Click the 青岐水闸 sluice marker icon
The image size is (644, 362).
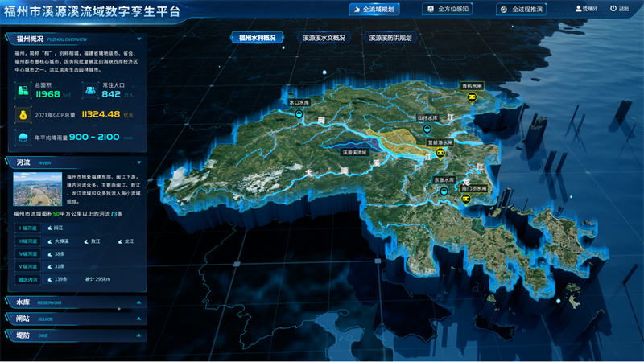(x=473, y=97)
